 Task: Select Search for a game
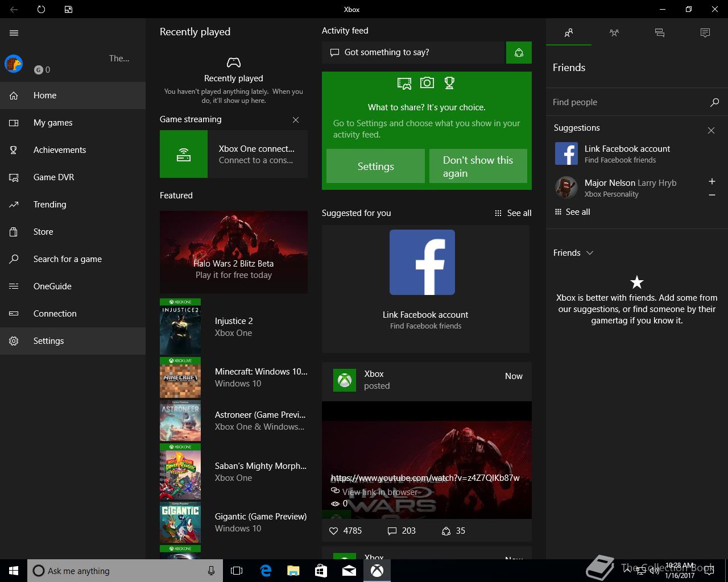(73, 259)
